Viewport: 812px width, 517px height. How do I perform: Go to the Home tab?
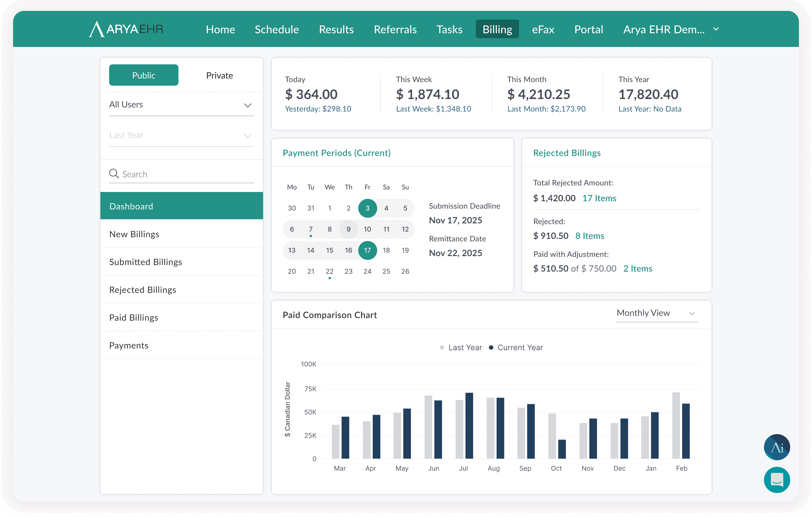[220, 29]
